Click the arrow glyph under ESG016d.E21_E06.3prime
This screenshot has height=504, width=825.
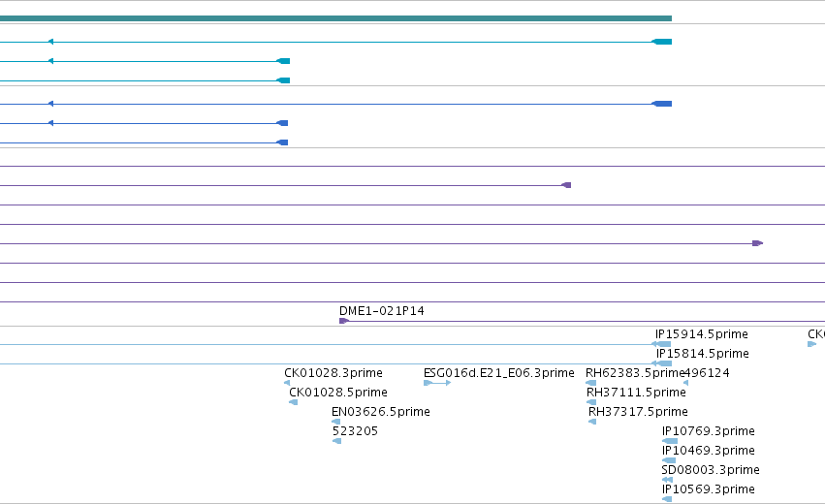pos(437,383)
